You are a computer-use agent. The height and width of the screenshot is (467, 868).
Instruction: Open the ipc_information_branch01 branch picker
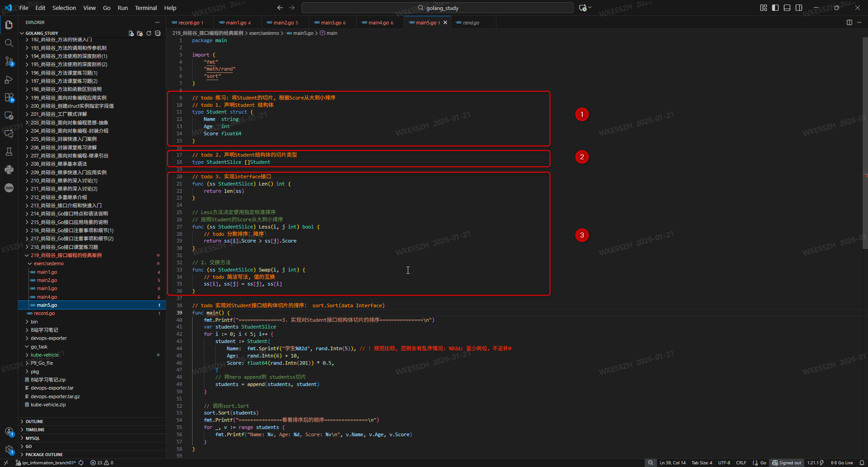coord(46,462)
